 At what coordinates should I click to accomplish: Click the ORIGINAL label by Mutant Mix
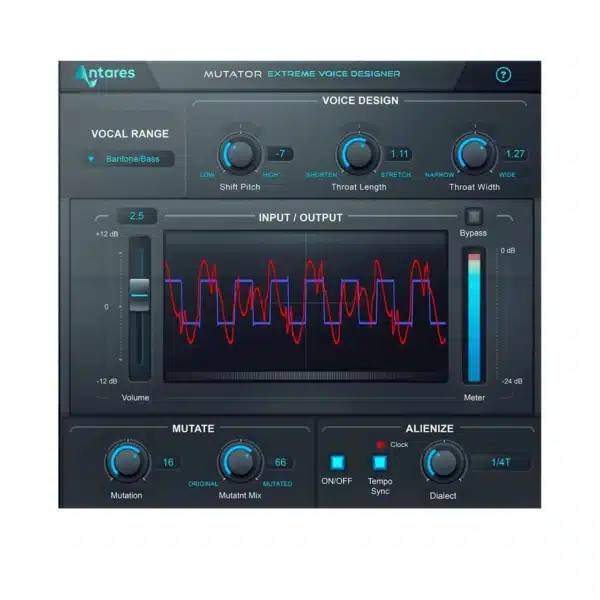tap(203, 484)
